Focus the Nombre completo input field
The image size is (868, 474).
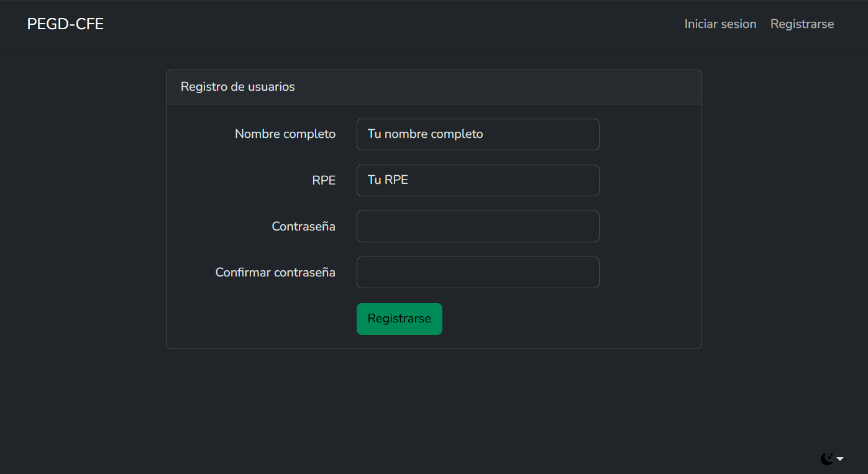477,134
